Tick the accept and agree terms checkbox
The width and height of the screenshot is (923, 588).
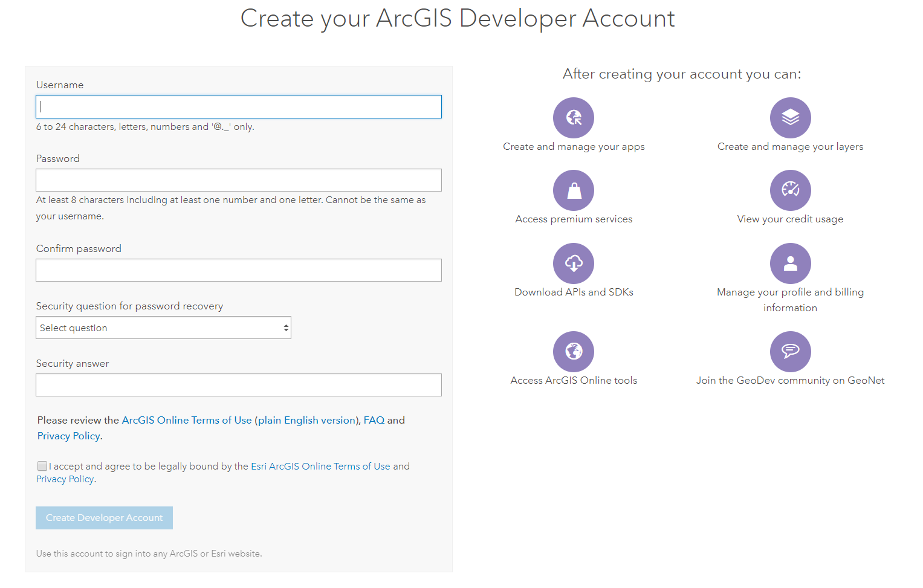[x=42, y=466]
